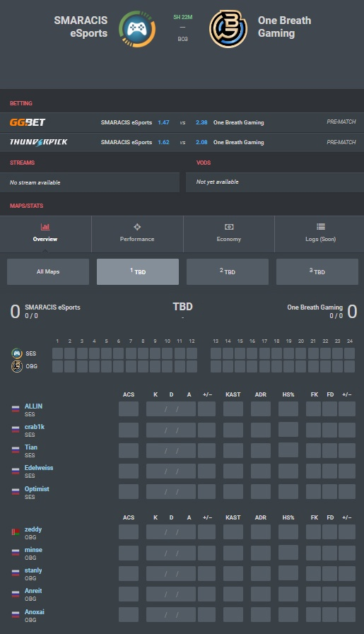Click ALLIN's empty ACS stat box
Screen dimensions: 364x634
[129, 409]
